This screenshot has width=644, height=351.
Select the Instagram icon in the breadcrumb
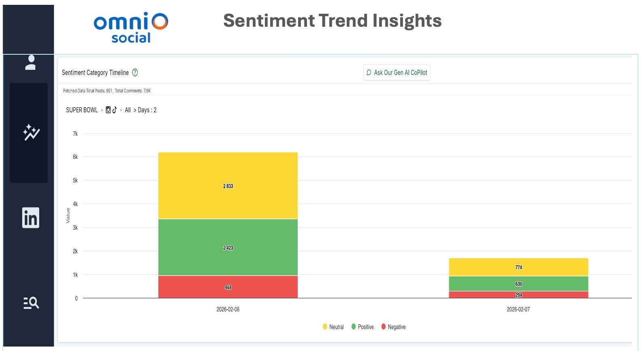[x=108, y=109]
